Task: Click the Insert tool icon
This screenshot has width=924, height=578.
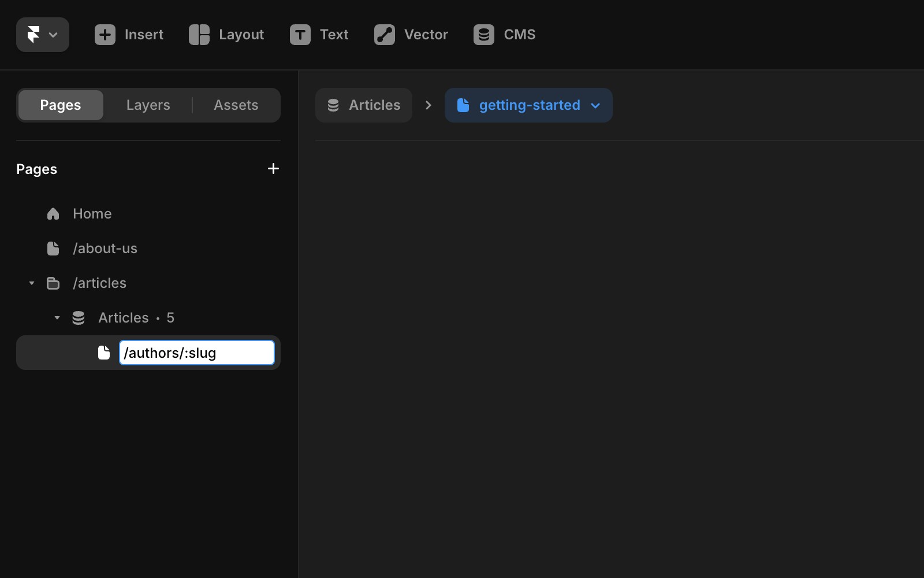Action: pos(105,35)
